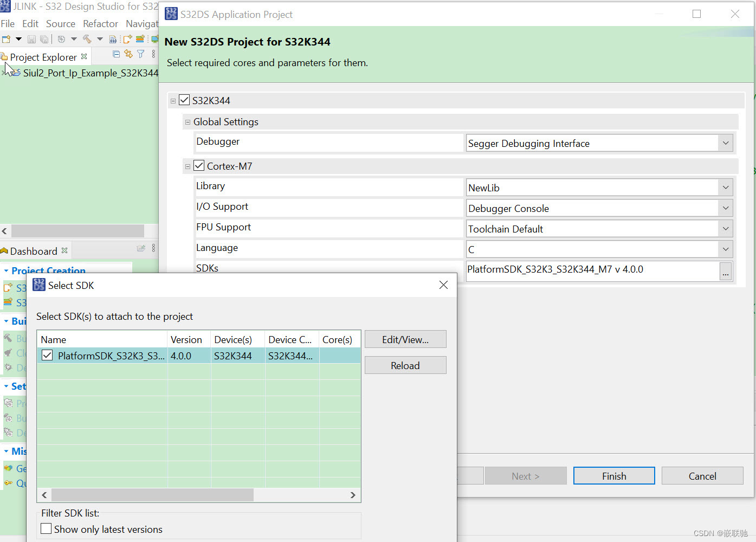The width and height of the screenshot is (756, 542).
Task: Open the Refactor menu
Action: [x=100, y=23]
